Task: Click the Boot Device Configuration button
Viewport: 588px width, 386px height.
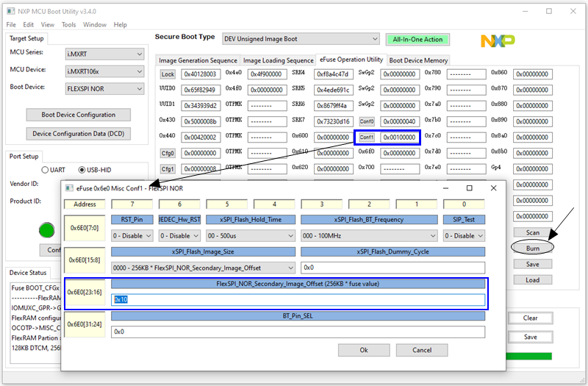Action: click(79, 115)
